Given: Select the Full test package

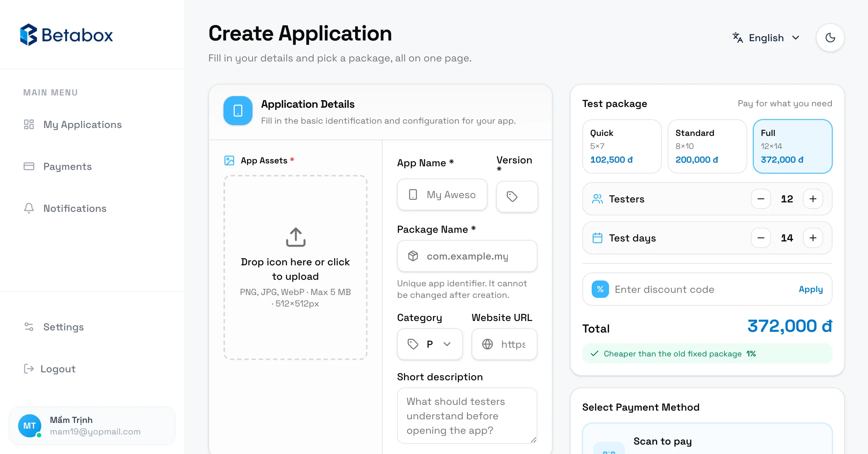Looking at the screenshot, I should pos(793,146).
